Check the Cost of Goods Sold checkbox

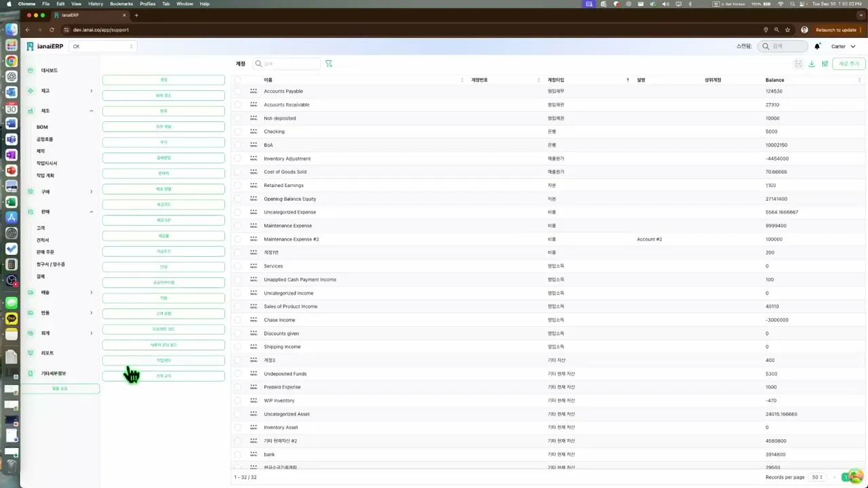tap(238, 171)
